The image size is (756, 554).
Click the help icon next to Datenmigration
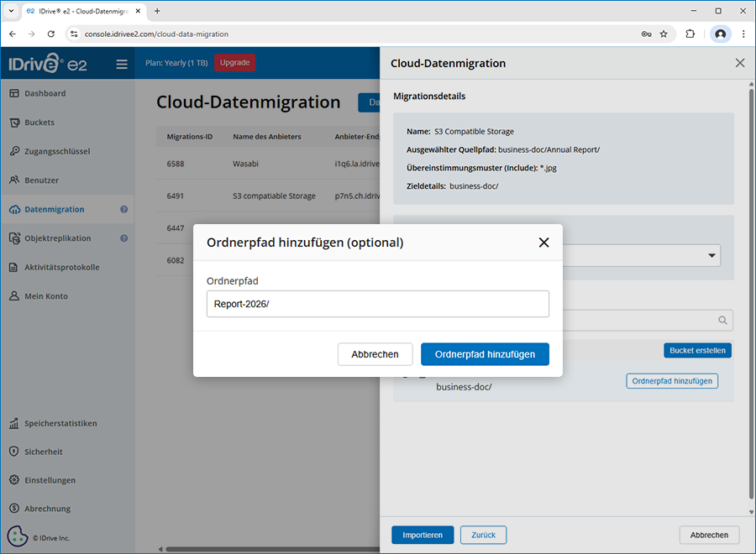(x=123, y=210)
